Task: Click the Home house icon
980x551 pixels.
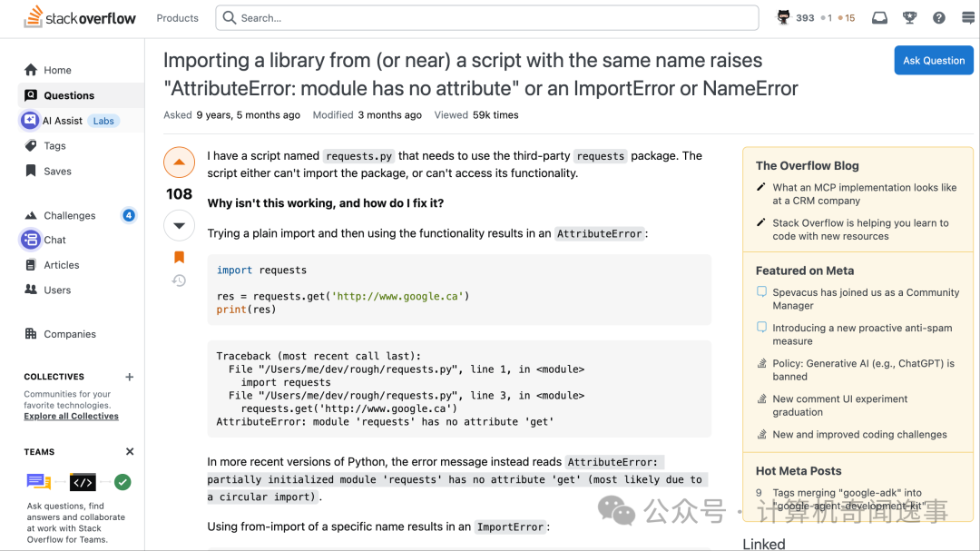Action: [31, 69]
